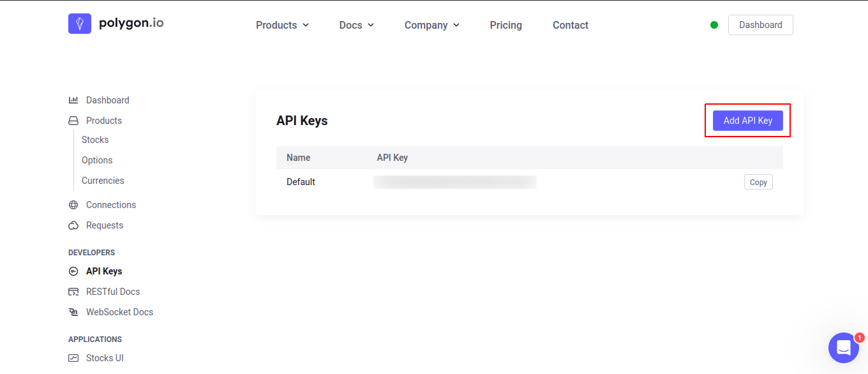The image size is (868, 374).
Task: Expand the Company navigation dropdown
Action: point(431,25)
